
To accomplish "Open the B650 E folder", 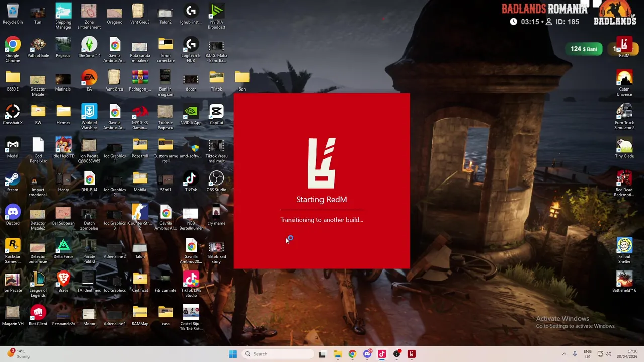I will click(13, 80).
